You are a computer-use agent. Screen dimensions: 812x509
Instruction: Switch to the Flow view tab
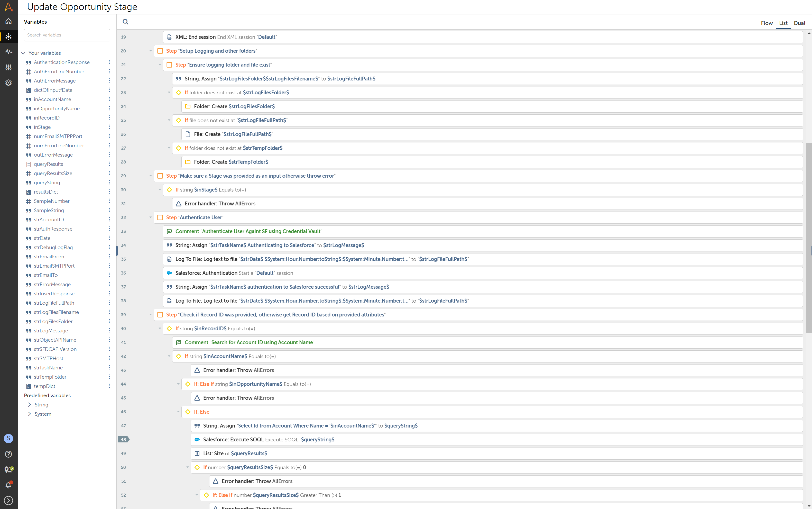pos(767,23)
